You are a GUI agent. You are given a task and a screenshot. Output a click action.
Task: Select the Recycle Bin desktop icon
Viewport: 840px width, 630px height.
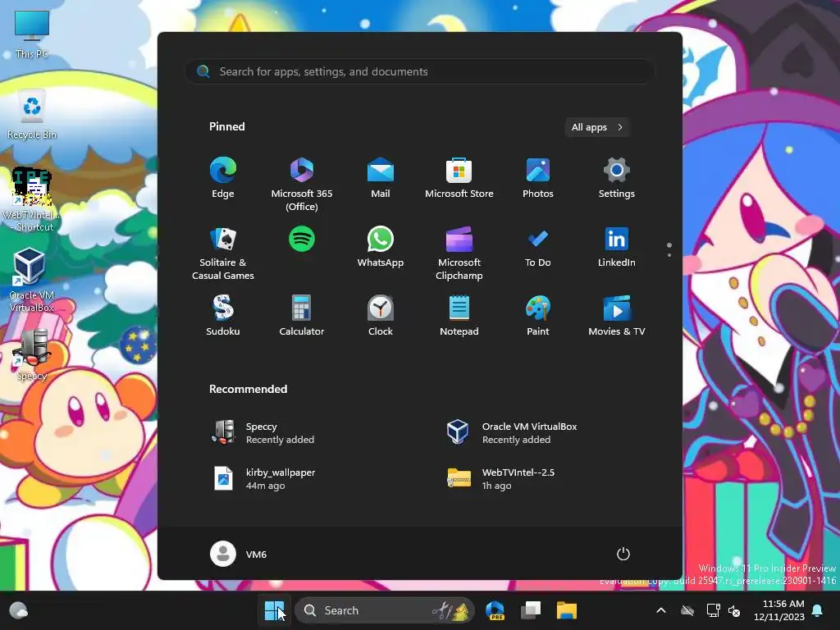[32, 115]
